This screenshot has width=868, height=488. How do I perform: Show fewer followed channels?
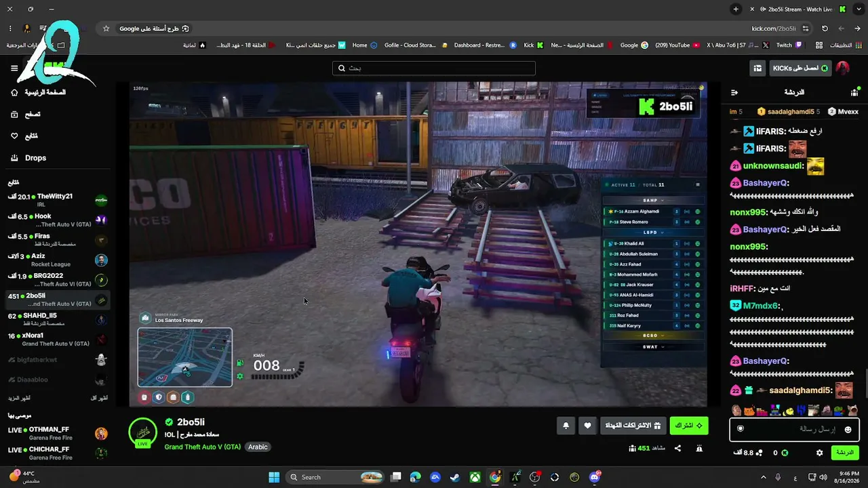[100, 398]
